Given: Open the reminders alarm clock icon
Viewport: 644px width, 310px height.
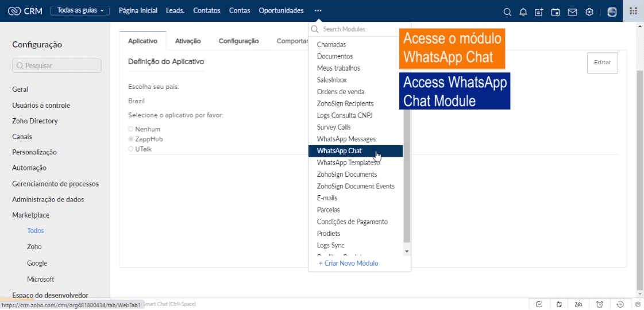Looking at the screenshot, I should 600,304.
